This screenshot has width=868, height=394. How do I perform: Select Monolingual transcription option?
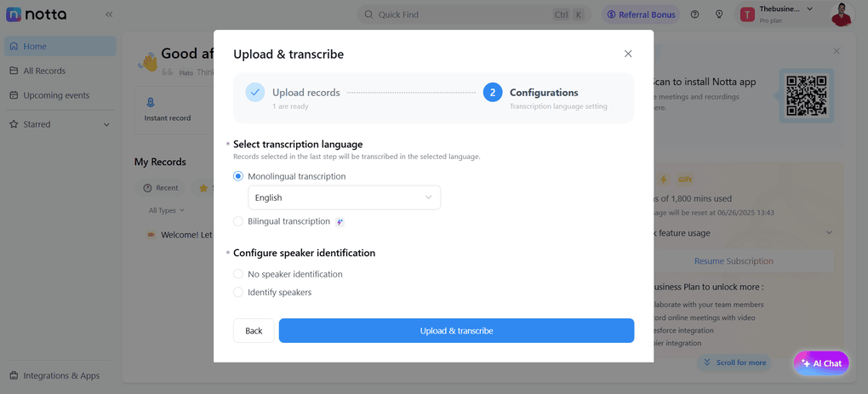(x=238, y=176)
